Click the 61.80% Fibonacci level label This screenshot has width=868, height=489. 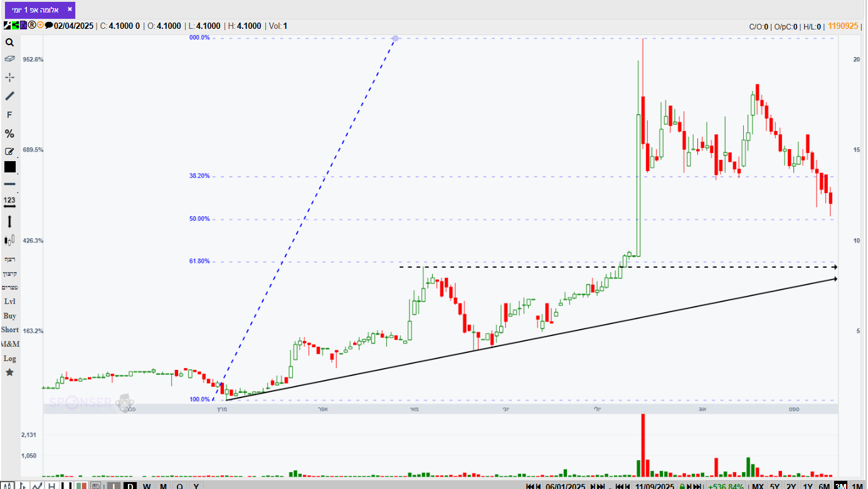tap(199, 261)
